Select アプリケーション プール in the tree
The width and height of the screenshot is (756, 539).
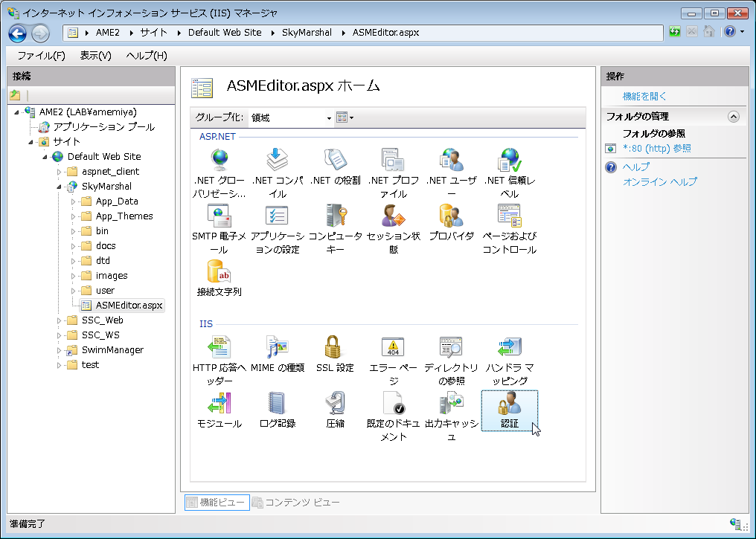point(103,127)
